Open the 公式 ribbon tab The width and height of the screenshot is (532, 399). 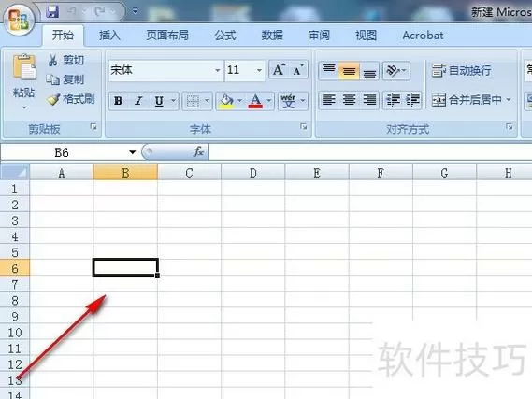[x=225, y=36]
